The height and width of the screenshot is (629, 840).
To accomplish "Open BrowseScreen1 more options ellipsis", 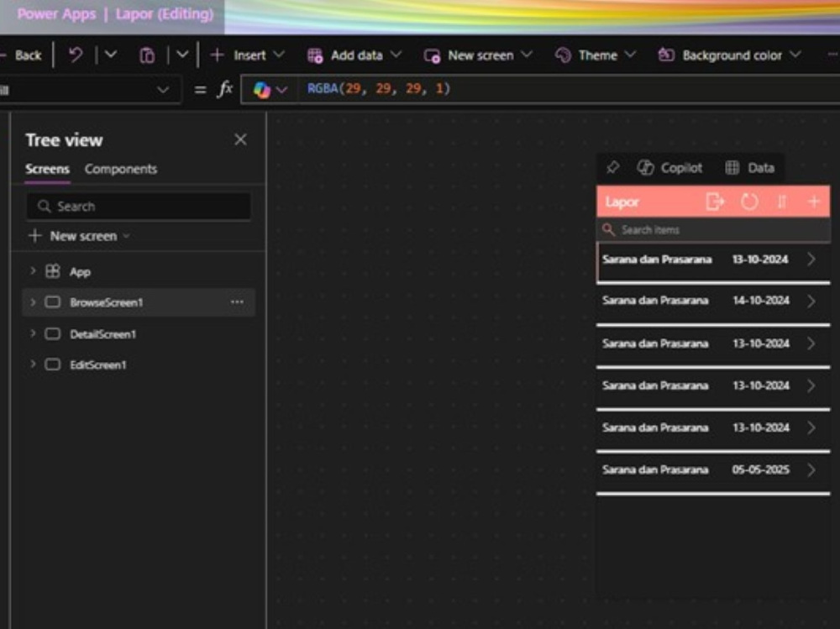I will 237,302.
